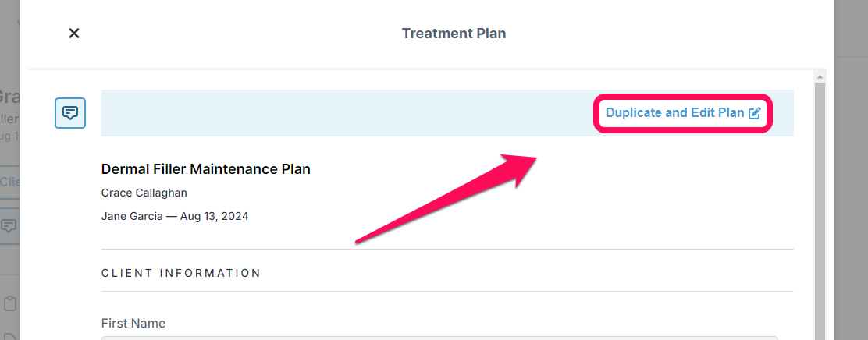Click the Grace Callaghan client name
868x340 pixels.
[144, 193]
